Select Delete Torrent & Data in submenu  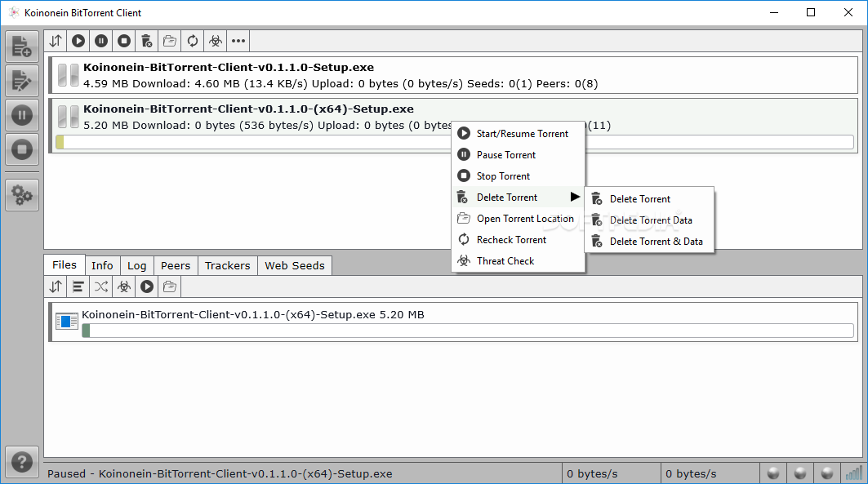[x=649, y=241]
